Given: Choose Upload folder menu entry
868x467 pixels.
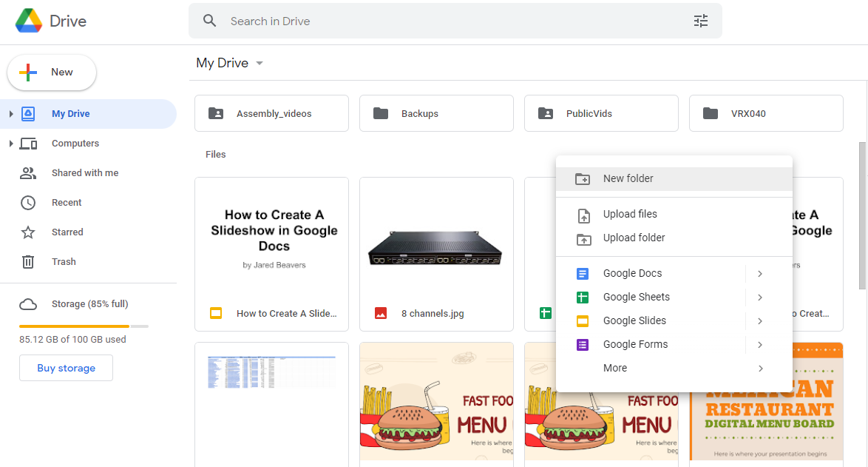Looking at the screenshot, I should coord(674,238).
